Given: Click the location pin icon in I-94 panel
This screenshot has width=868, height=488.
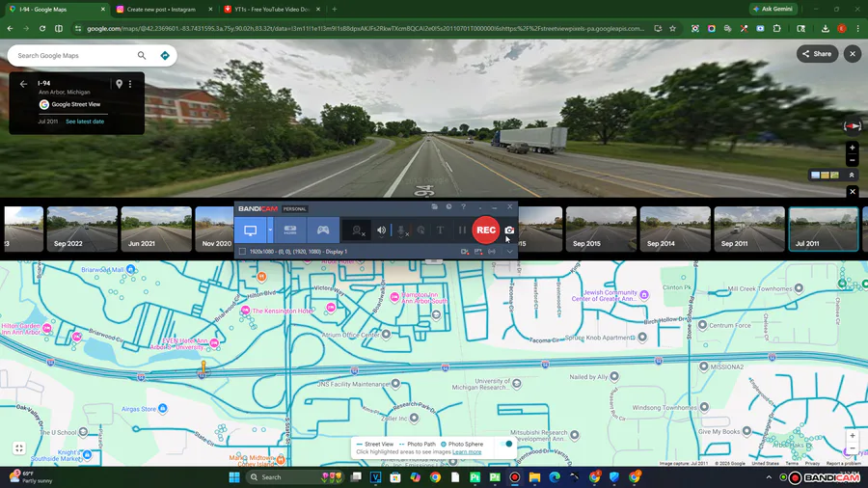Looking at the screenshot, I should (119, 84).
